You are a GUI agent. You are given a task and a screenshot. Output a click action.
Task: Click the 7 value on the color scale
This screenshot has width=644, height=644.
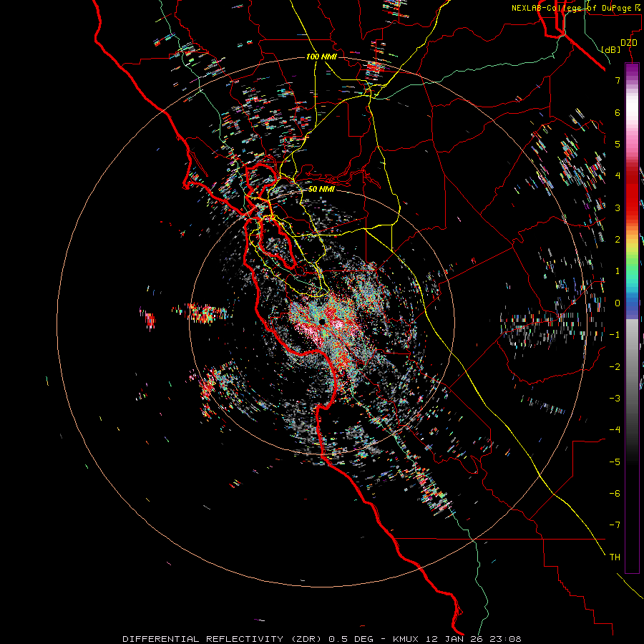618,80
